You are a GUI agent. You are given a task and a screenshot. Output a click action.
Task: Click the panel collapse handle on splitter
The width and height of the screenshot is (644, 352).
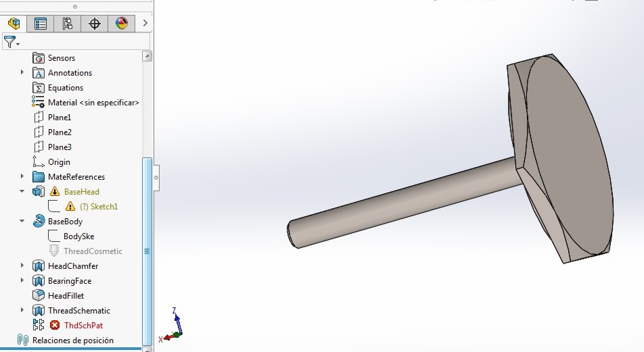click(x=156, y=178)
